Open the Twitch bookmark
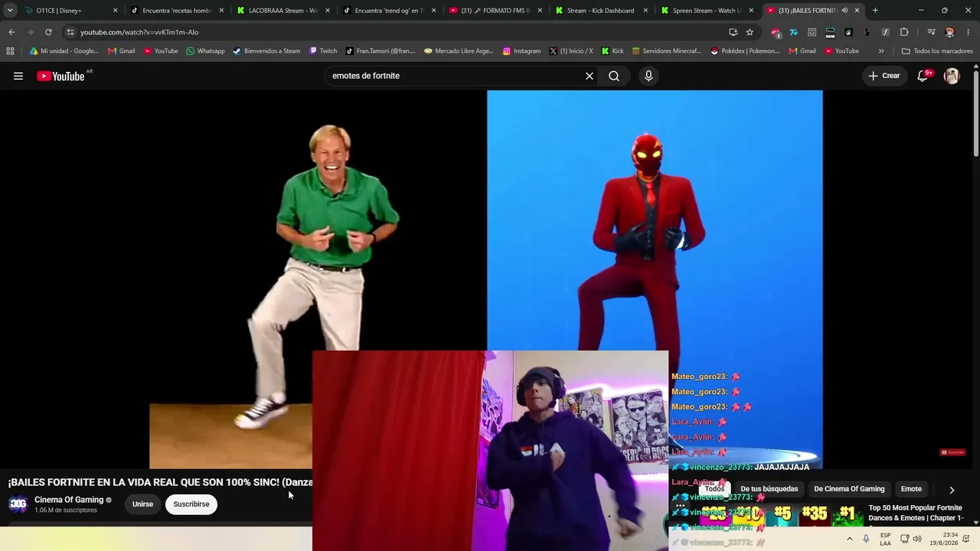 (x=323, y=51)
